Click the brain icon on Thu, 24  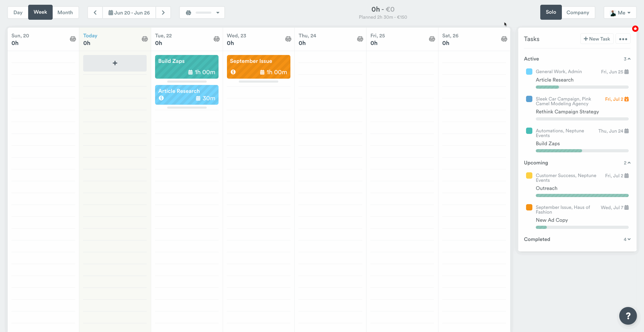tap(360, 39)
